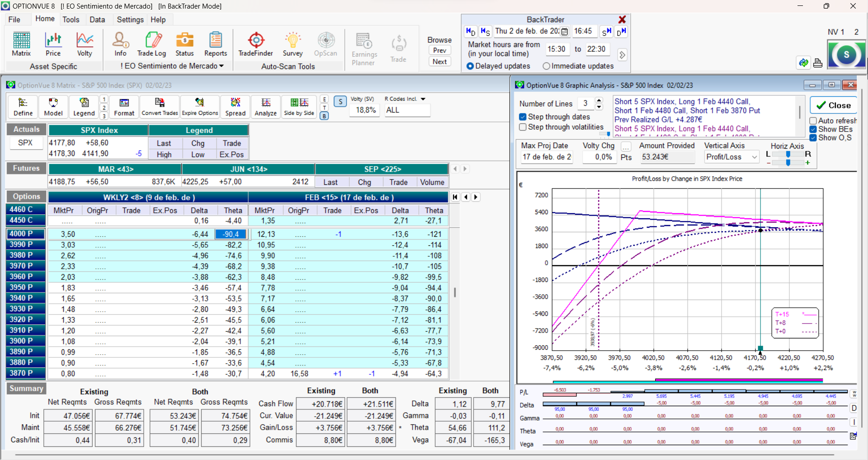Viewport: 868px width, 460px height.
Task: Click the Browse Prev button
Action: pyautogui.click(x=440, y=50)
